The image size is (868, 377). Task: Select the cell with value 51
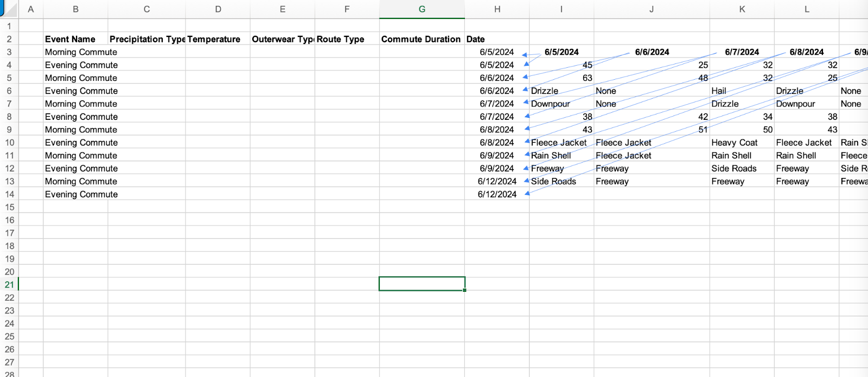651,130
